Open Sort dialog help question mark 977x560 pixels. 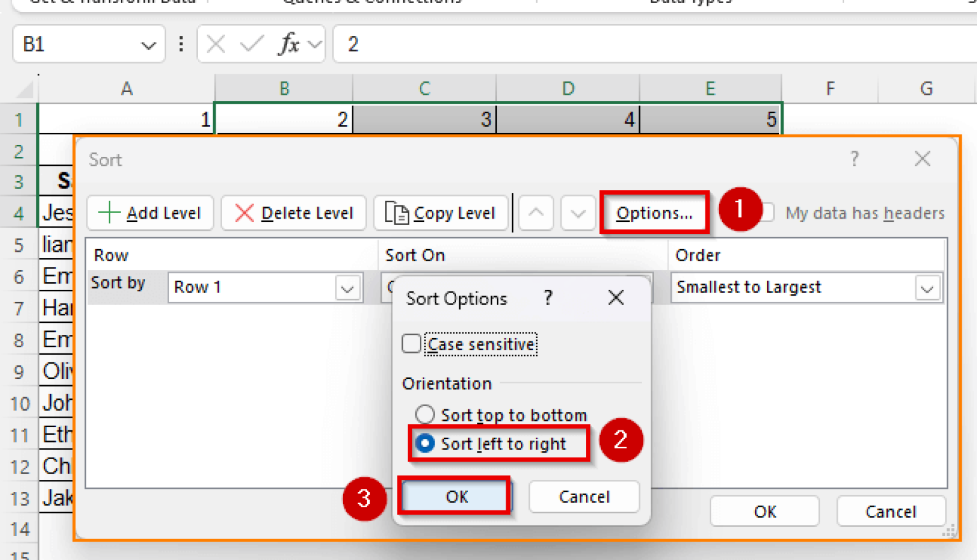(855, 159)
